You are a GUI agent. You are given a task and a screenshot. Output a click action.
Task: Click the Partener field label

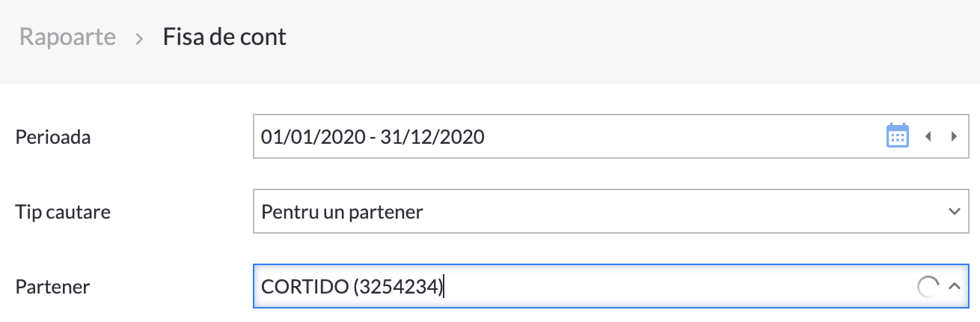click(x=52, y=286)
